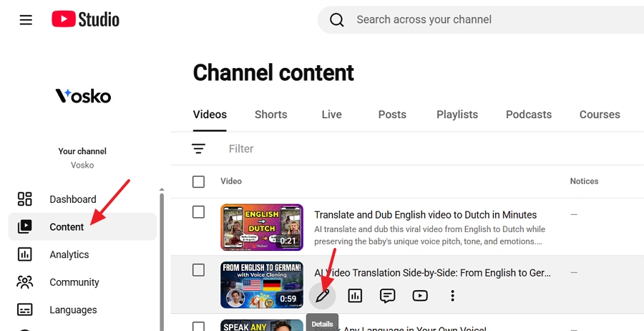
Task: Click the search magnifier icon
Action: pos(337,20)
